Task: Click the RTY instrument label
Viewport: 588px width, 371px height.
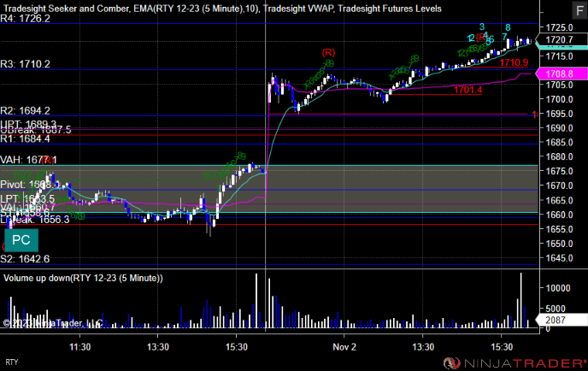Action: point(12,362)
